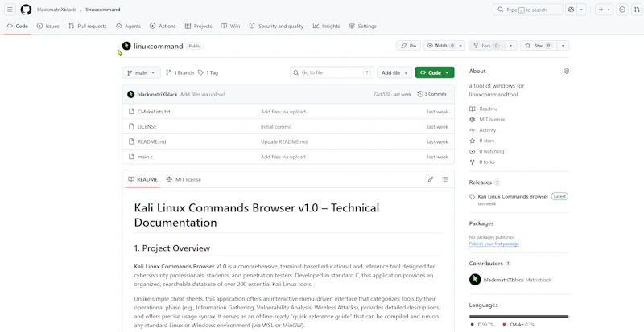The height and width of the screenshot is (332, 644).
Task: Select the README tab in file viewer
Action: [x=142, y=179]
